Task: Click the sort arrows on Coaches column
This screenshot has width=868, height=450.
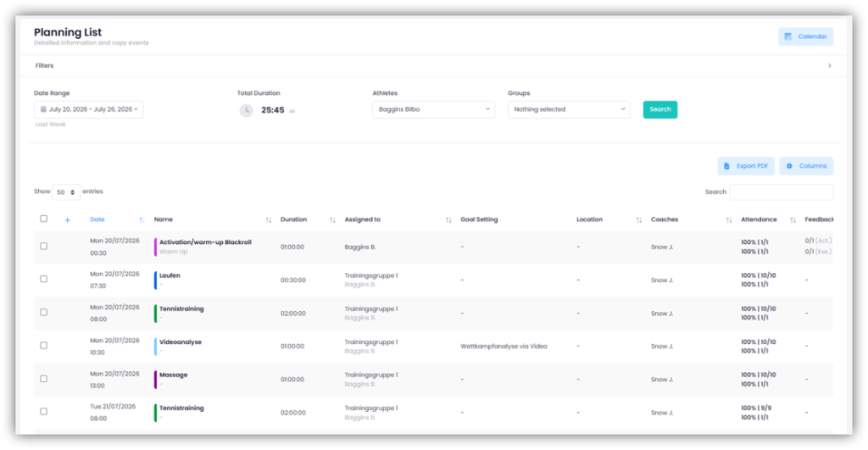Action: pyautogui.click(x=729, y=219)
